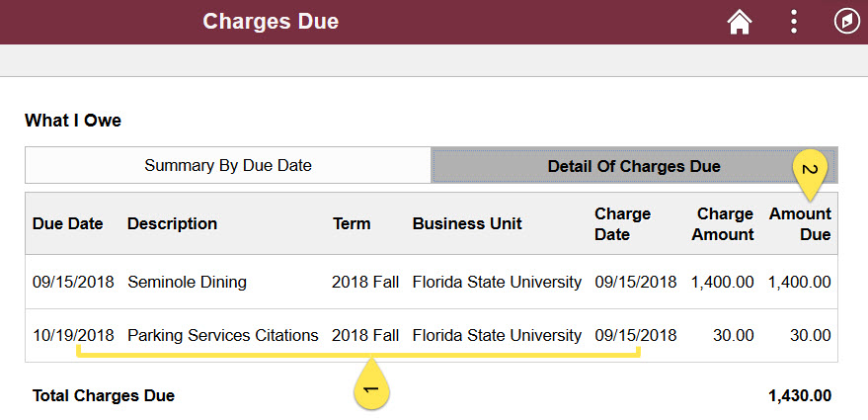Open the three-dot actions menu

[794, 22]
